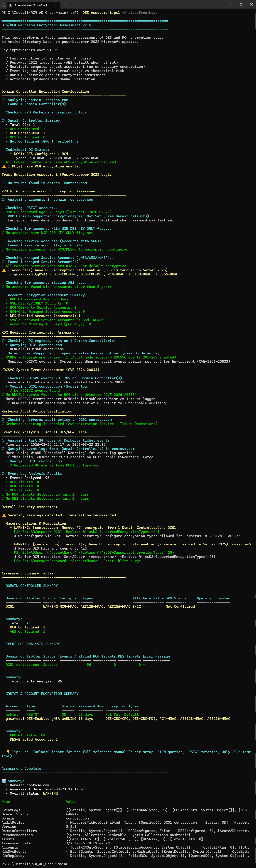Click the '18 days' password age cell

pyautogui.click(x=86, y=719)
